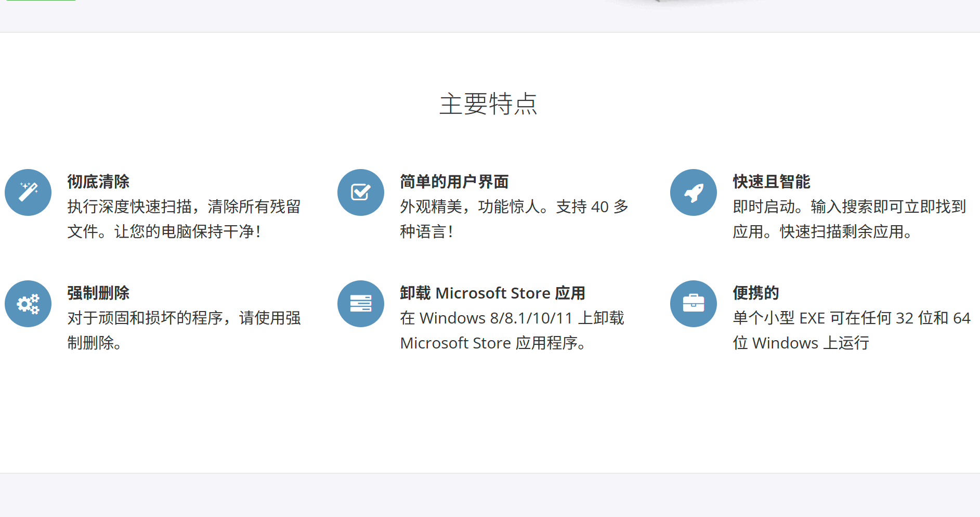This screenshot has width=980, height=517.
Task: Select the checkmark icon beside 简单的用户界面
Action: tap(361, 192)
